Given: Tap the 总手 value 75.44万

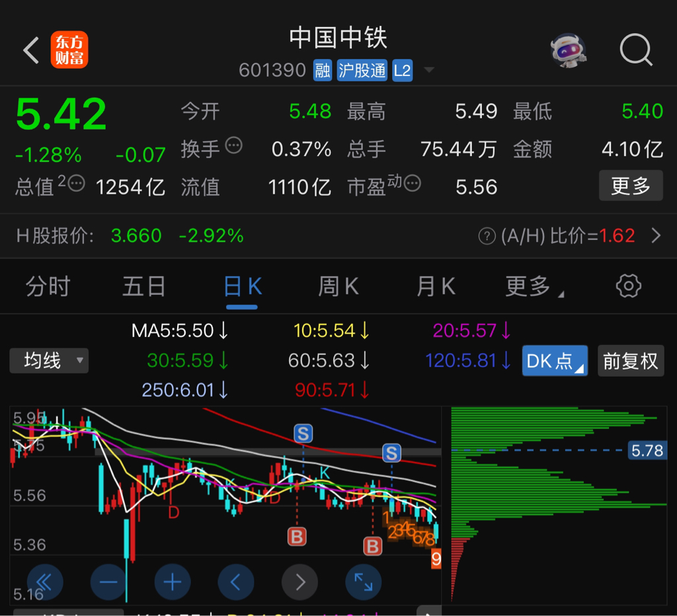Looking at the screenshot, I should click(459, 149).
